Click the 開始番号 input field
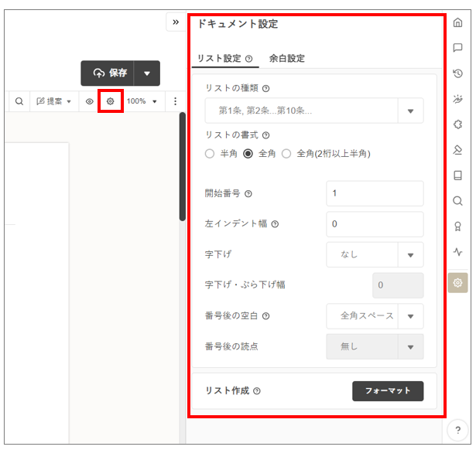The image size is (476, 450). coord(375,193)
